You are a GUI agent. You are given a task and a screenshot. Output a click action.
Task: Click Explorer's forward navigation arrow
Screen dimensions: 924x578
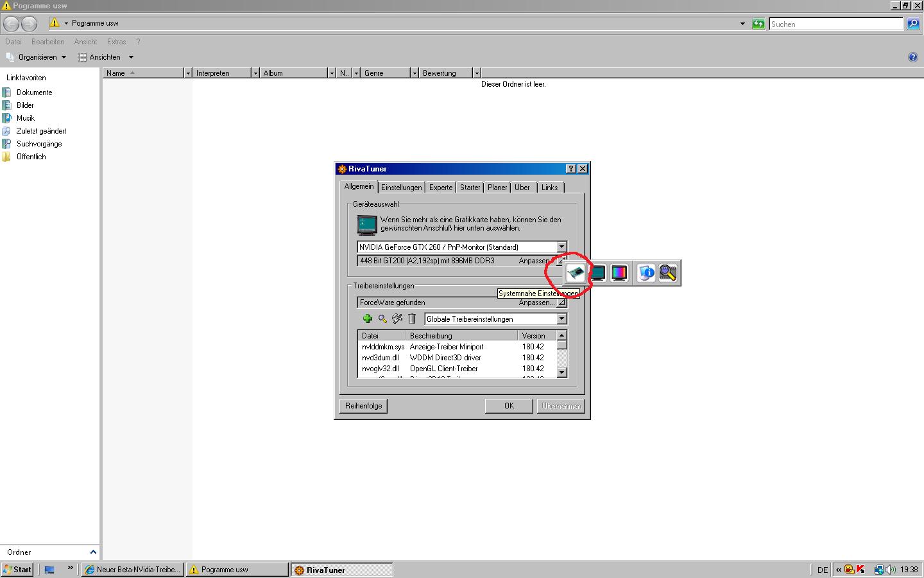pos(30,24)
